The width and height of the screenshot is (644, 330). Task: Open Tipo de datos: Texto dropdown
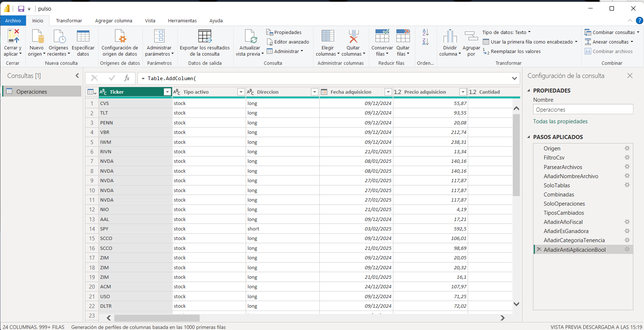pos(507,32)
